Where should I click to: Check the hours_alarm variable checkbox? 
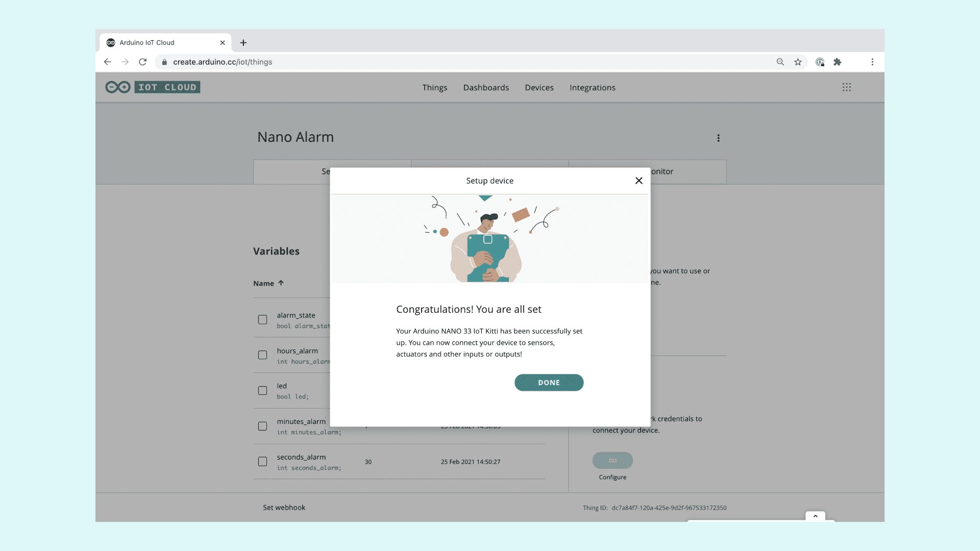point(262,355)
